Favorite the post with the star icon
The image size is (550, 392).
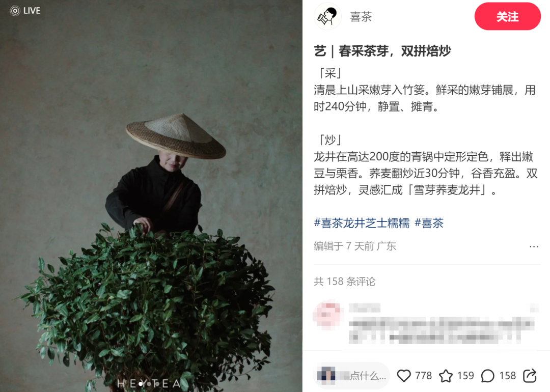446,376
